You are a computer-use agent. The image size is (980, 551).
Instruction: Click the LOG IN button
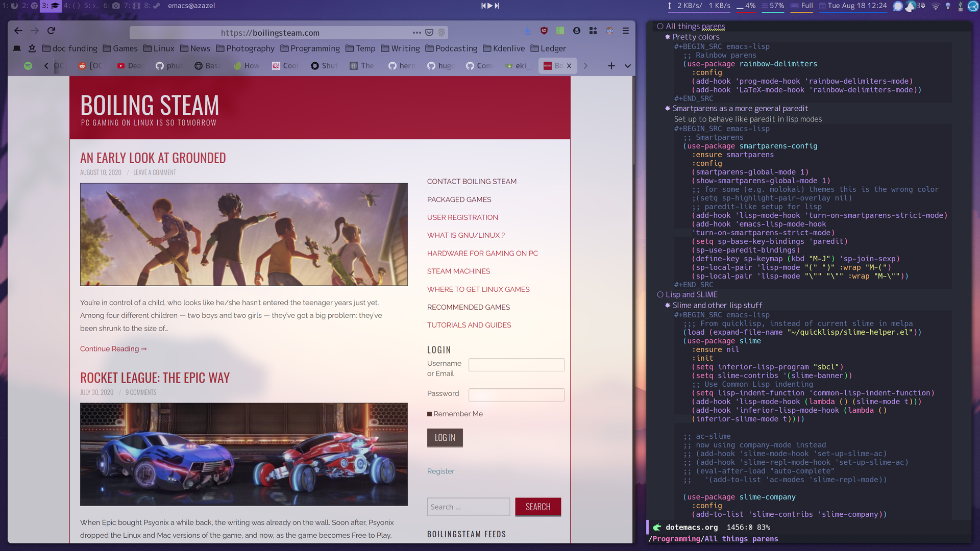(445, 438)
